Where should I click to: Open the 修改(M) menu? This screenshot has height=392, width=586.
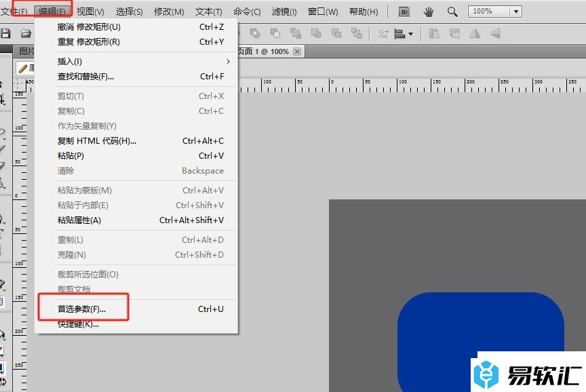tap(169, 12)
